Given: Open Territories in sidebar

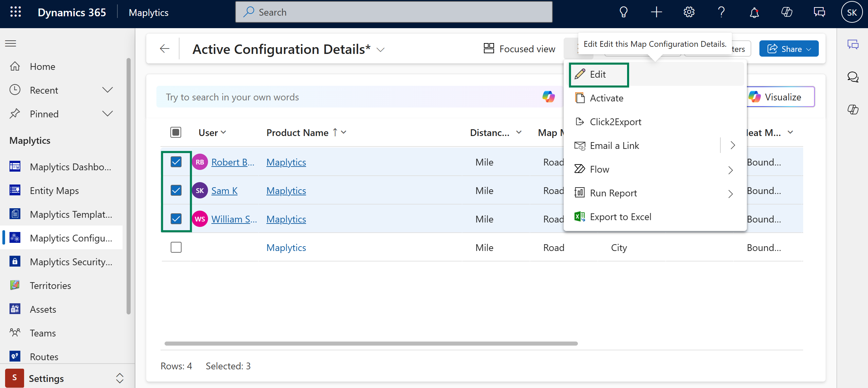Looking at the screenshot, I should (61, 286).
